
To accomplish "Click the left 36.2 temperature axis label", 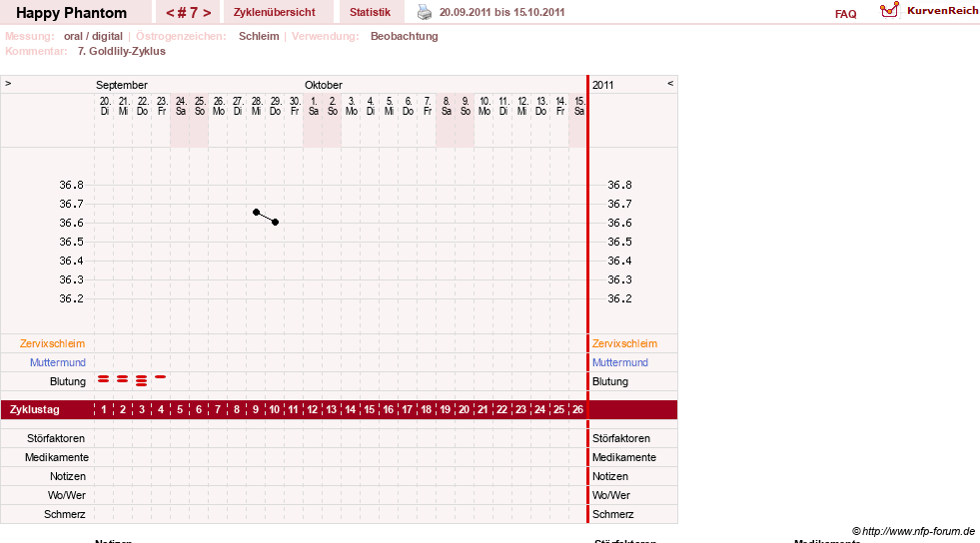I will [71, 298].
